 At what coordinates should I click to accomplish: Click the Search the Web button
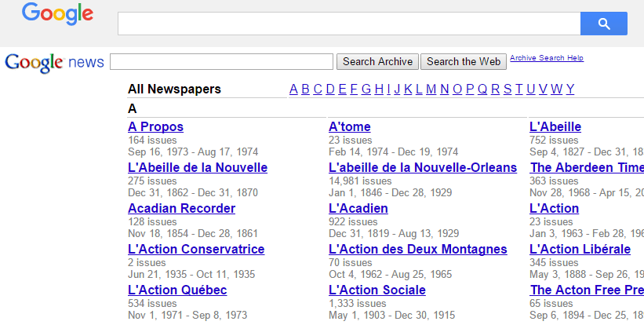click(x=464, y=62)
